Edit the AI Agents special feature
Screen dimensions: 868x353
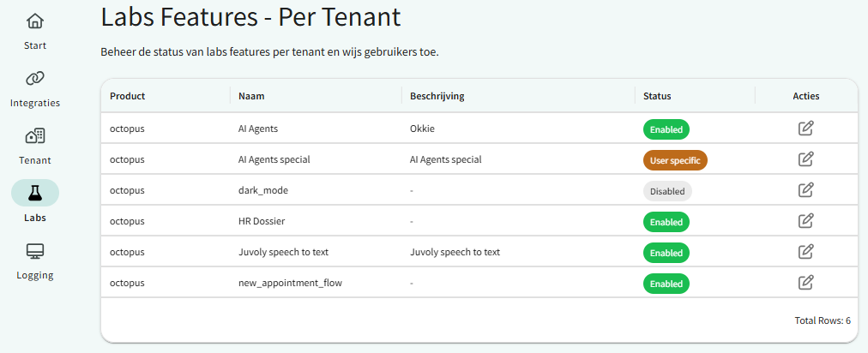point(805,159)
